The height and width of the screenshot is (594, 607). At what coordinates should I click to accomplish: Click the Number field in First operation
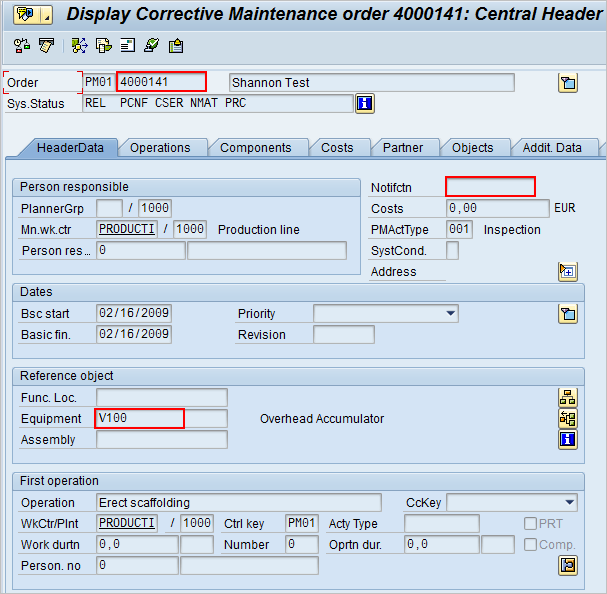(302, 544)
